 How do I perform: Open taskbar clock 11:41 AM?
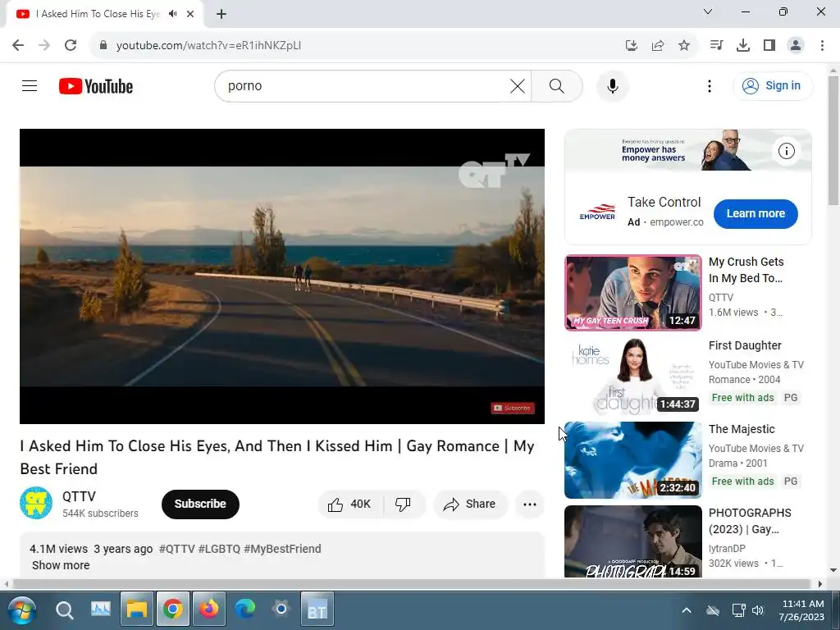[x=802, y=610]
